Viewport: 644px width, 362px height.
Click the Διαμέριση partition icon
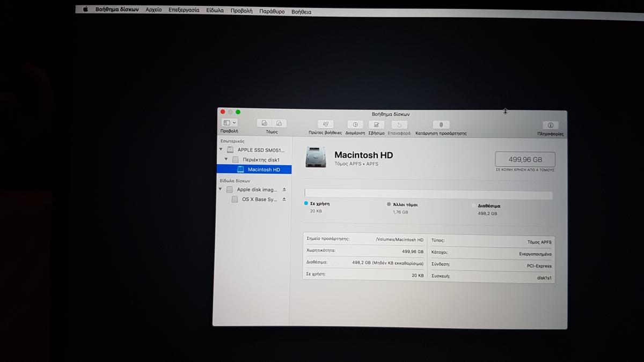355,125
